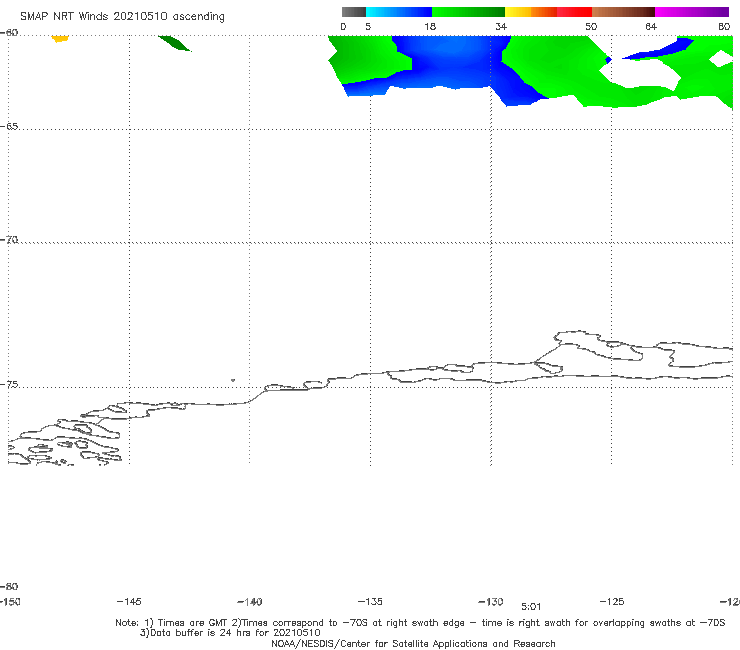
Task: Click the brown segment of the color bar
Action: (623, 12)
